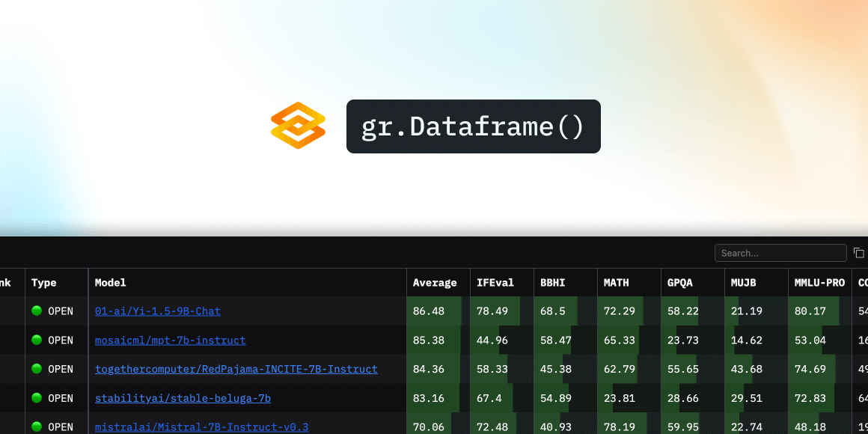Click the MATH column header
The width and height of the screenshot is (868, 434).
point(615,282)
